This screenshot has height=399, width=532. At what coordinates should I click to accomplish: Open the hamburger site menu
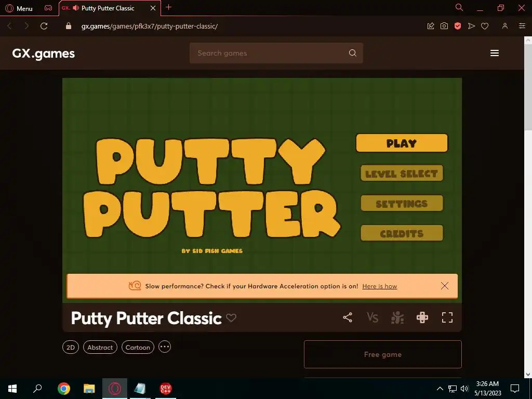(x=495, y=53)
